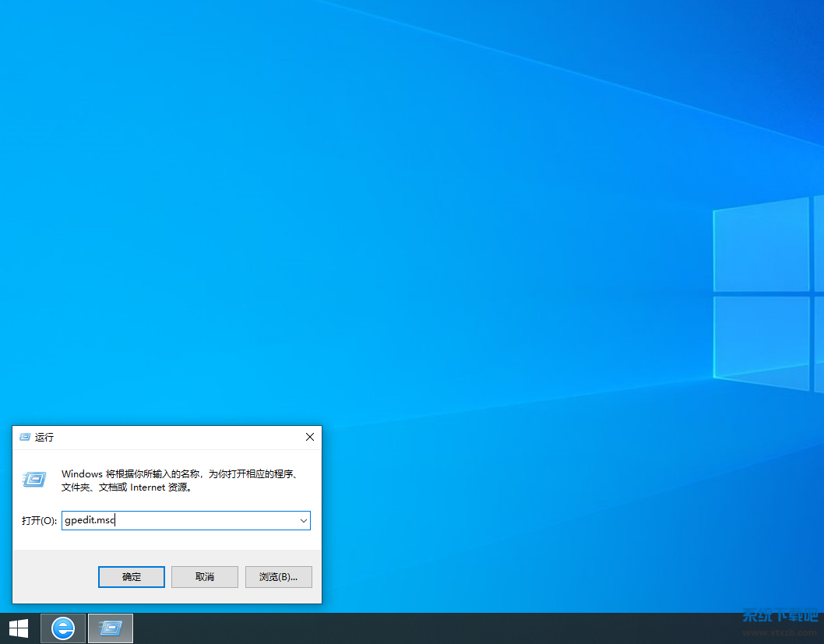Screen dimensions: 824x644
Task: Click an empty area of the taskbar
Action: click(428, 628)
